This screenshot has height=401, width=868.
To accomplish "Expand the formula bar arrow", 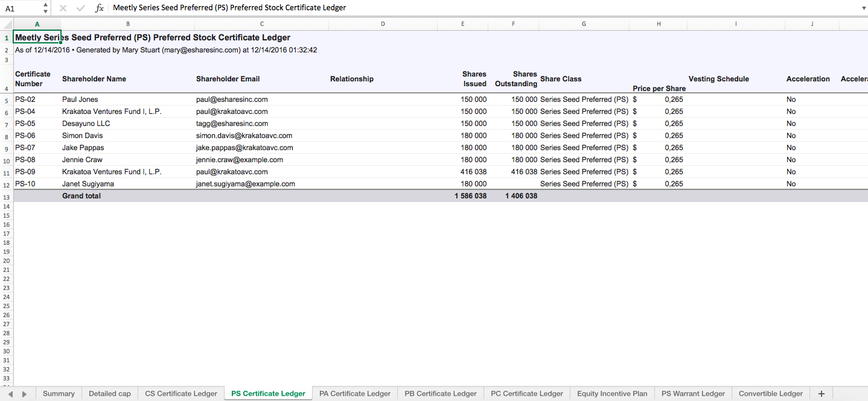I will [863, 8].
